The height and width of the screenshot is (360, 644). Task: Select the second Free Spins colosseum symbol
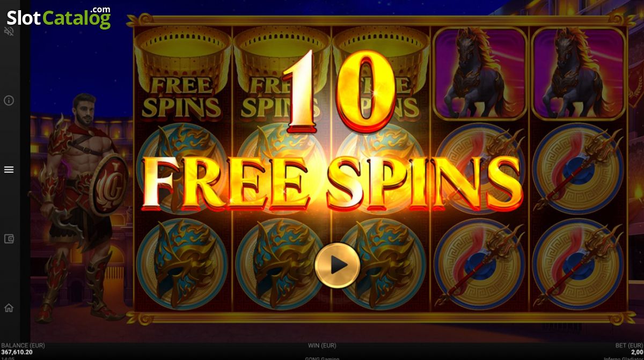281,74
